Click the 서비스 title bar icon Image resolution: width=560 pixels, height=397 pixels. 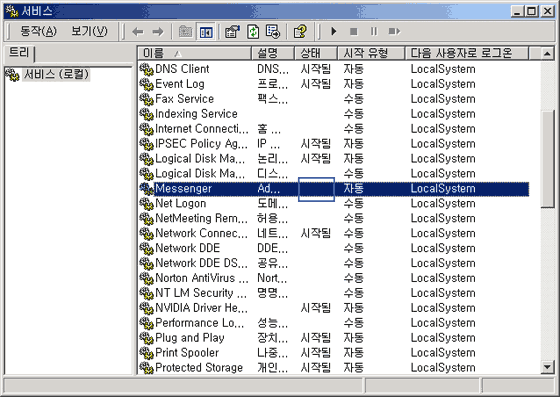tap(12, 11)
